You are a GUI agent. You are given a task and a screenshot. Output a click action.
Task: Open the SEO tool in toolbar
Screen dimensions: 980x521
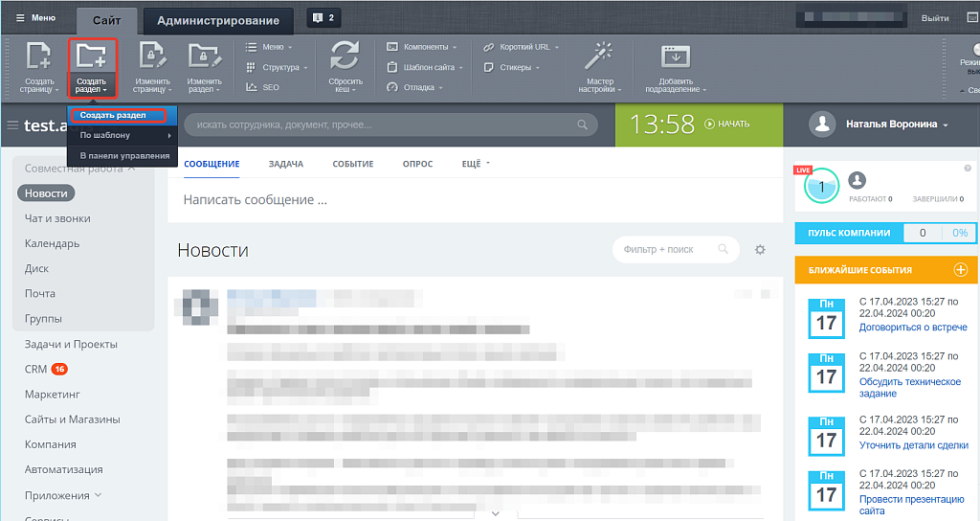click(x=262, y=87)
